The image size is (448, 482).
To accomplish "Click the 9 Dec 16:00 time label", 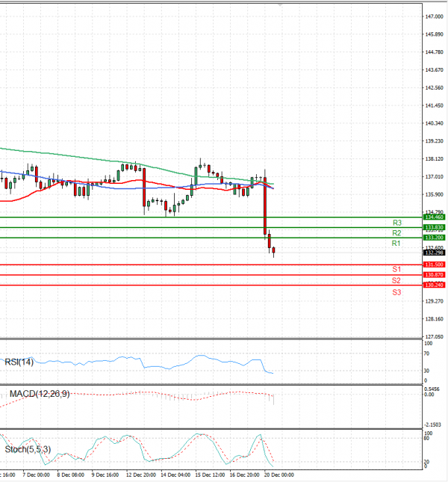I will (105, 475).
